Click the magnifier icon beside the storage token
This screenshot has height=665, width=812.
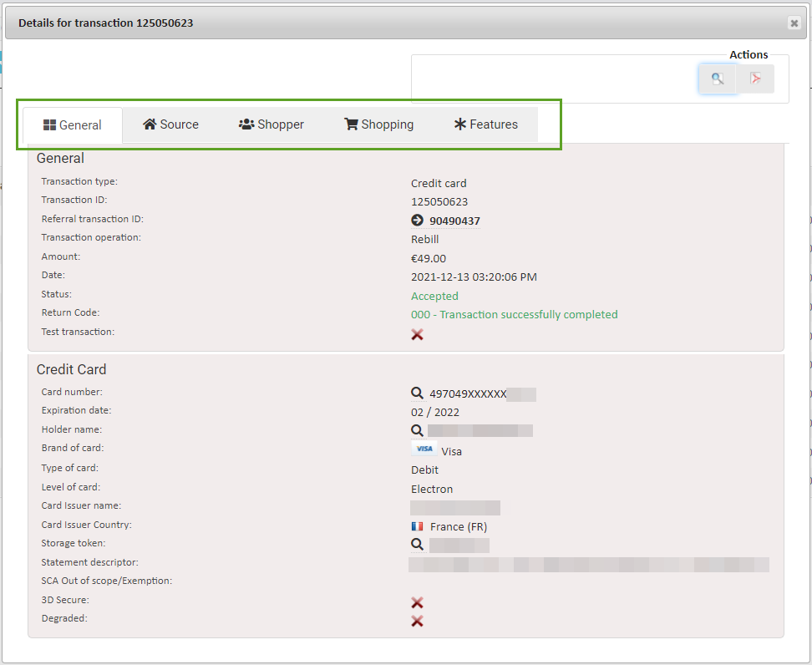(x=417, y=544)
